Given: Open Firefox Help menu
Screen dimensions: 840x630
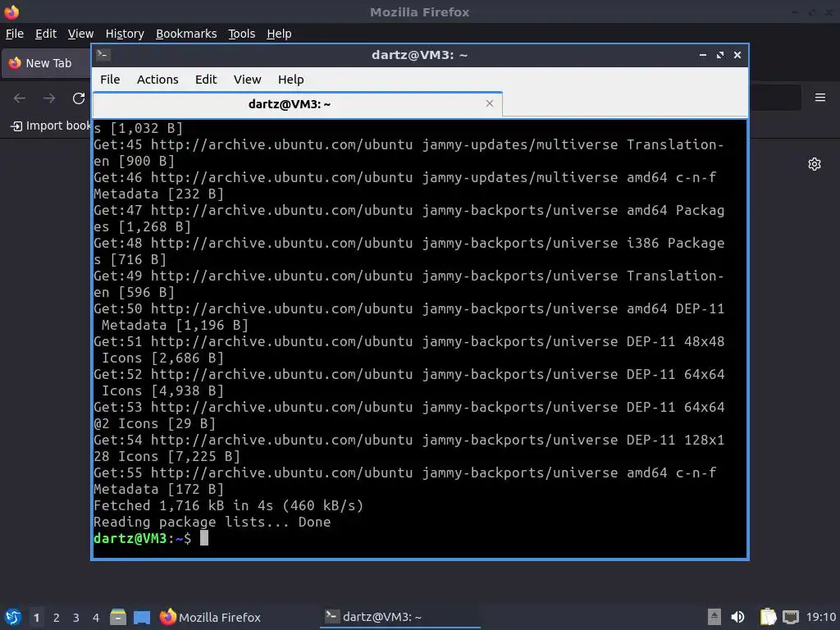Looking at the screenshot, I should pyautogui.click(x=279, y=34).
